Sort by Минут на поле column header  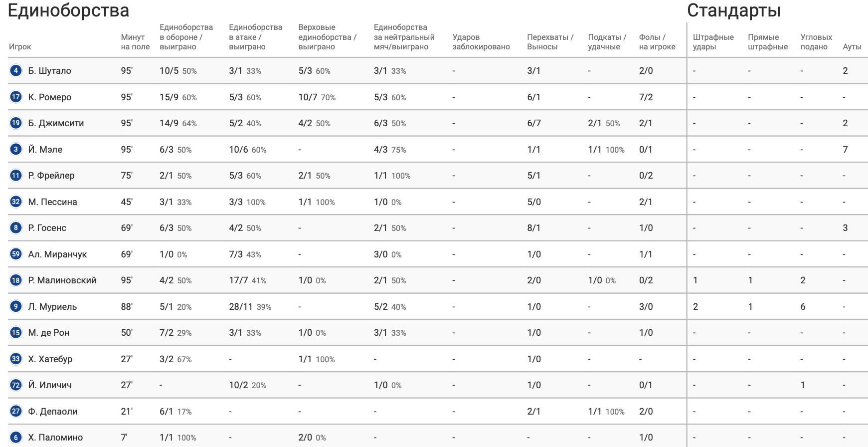(135, 42)
